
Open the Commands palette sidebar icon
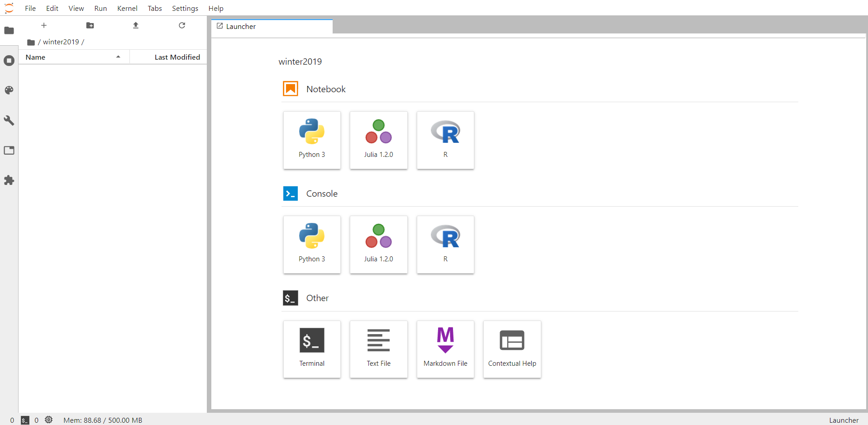(x=9, y=90)
